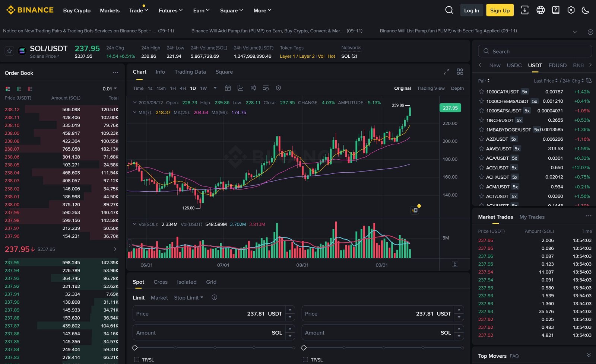This screenshot has width=596, height=364.
Task: Select the buy-only order book view icon
Action: pos(19,89)
